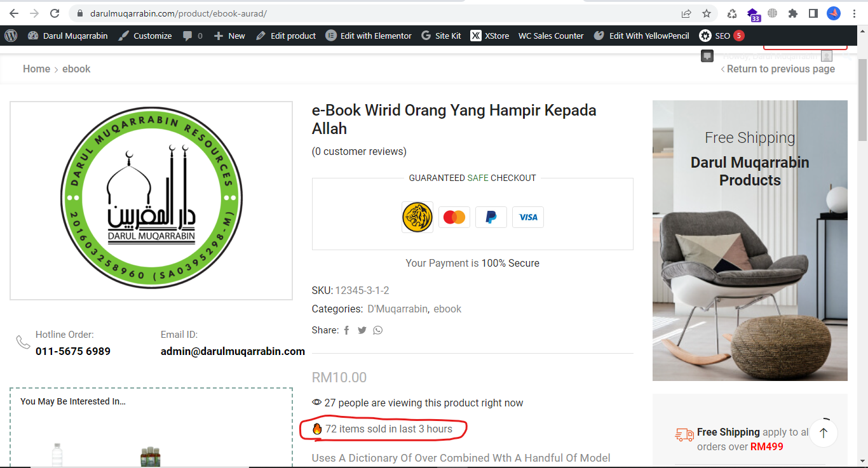The width and height of the screenshot is (868, 468).
Task: Toggle the browser side panel icon
Action: pos(813,13)
